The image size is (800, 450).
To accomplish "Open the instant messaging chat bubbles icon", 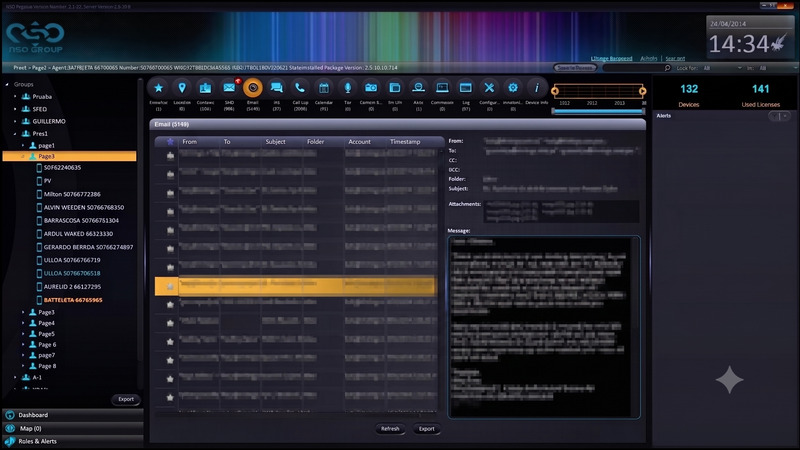I will [x=277, y=88].
